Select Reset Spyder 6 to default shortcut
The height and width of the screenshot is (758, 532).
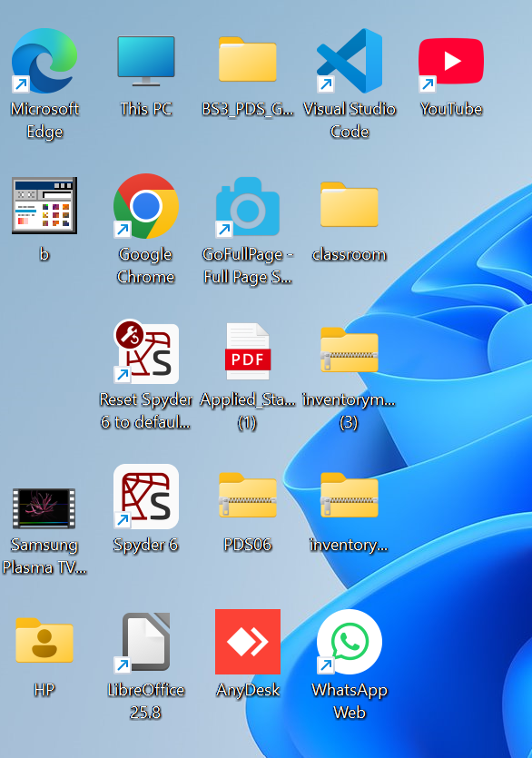(x=146, y=351)
